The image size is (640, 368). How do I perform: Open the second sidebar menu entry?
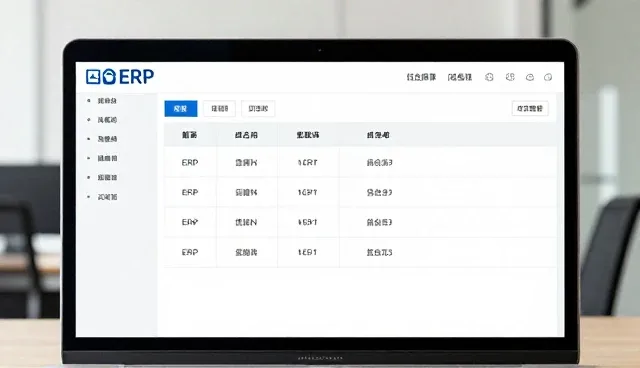107,120
